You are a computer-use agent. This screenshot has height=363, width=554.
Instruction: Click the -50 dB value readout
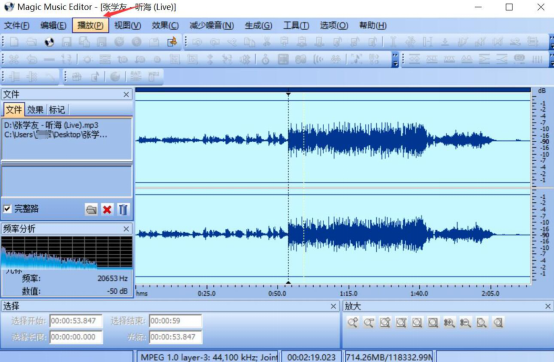coord(117,291)
